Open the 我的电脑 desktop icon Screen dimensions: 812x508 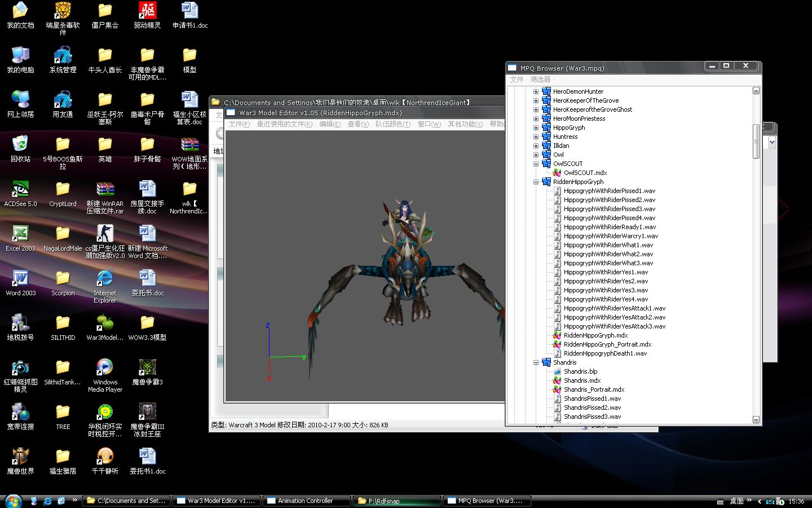[20, 60]
